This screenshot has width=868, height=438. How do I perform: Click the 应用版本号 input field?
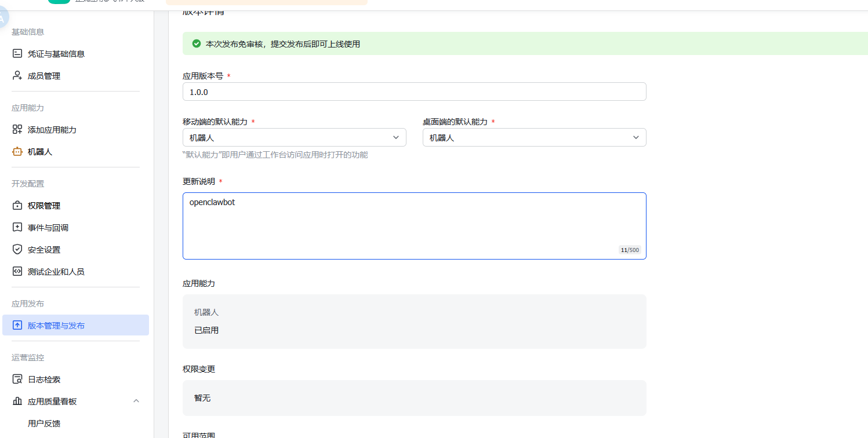(414, 92)
